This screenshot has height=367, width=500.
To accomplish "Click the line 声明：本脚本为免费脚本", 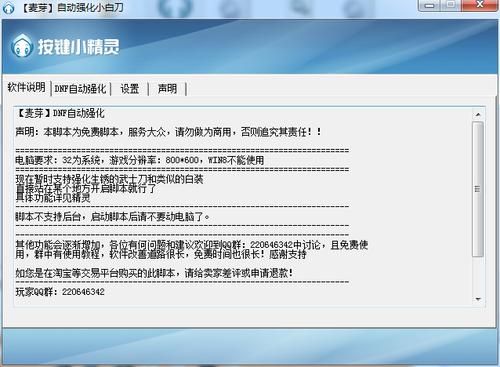I will click(169, 132).
